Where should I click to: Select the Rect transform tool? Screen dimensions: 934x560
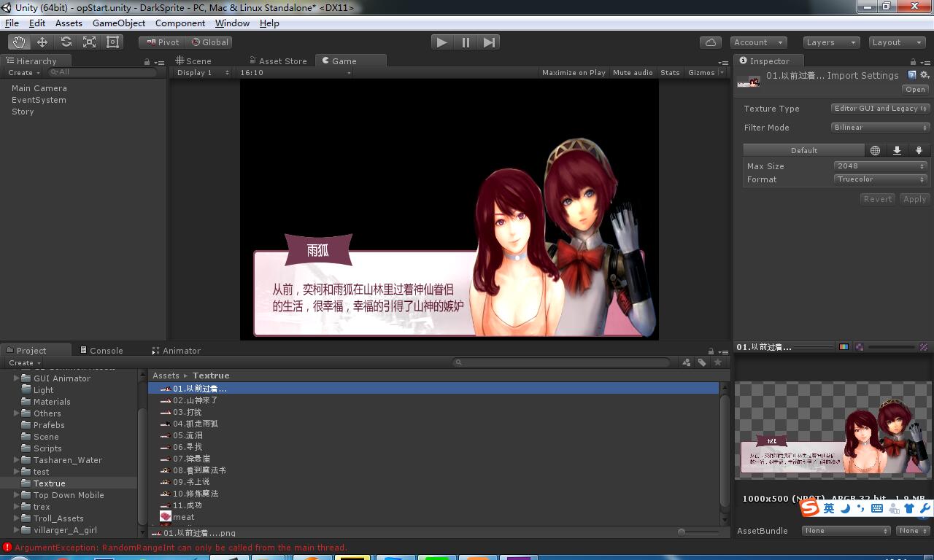point(112,42)
